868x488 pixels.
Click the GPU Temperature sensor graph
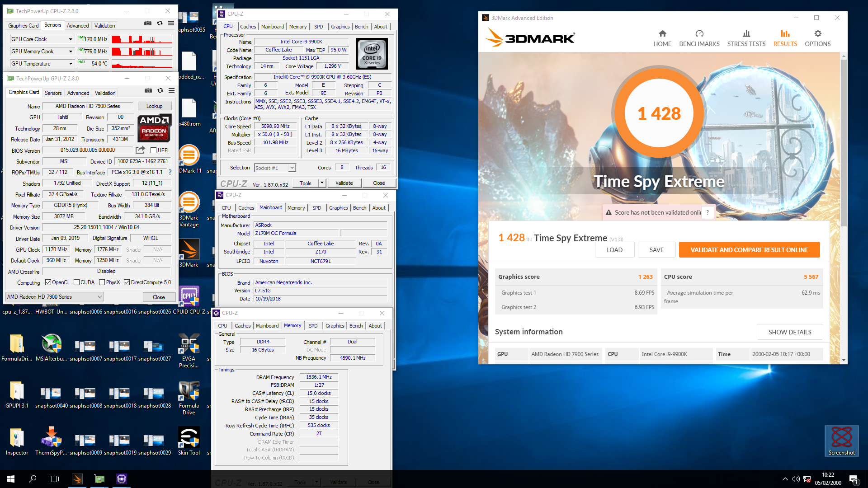tap(142, 64)
